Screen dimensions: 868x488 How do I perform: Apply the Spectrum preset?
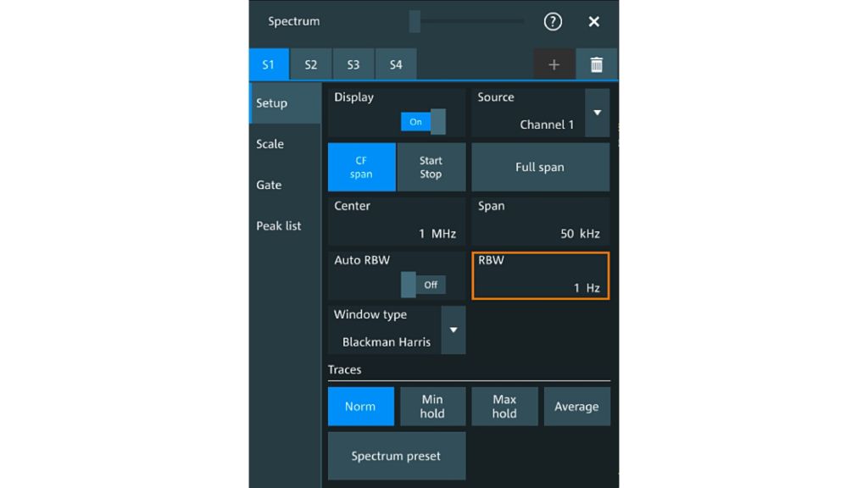click(x=396, y=456)
